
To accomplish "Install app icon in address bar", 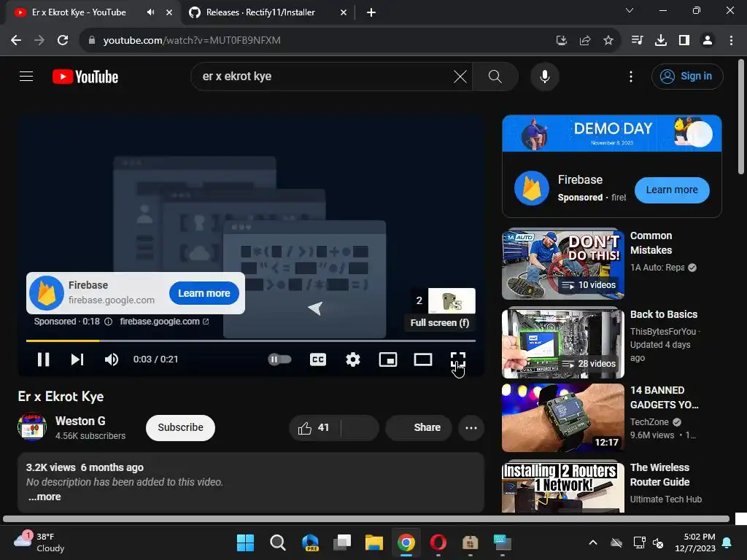I will (562, 41).
